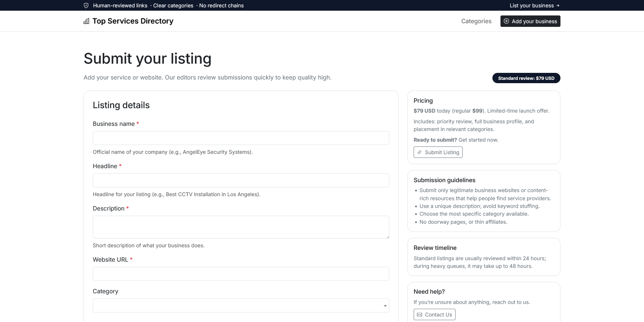Image resolution: width=644 pixels, height=322 pixels.
Task: Click the Add your service or website subtitle
Action: click(x=208, y=77)
